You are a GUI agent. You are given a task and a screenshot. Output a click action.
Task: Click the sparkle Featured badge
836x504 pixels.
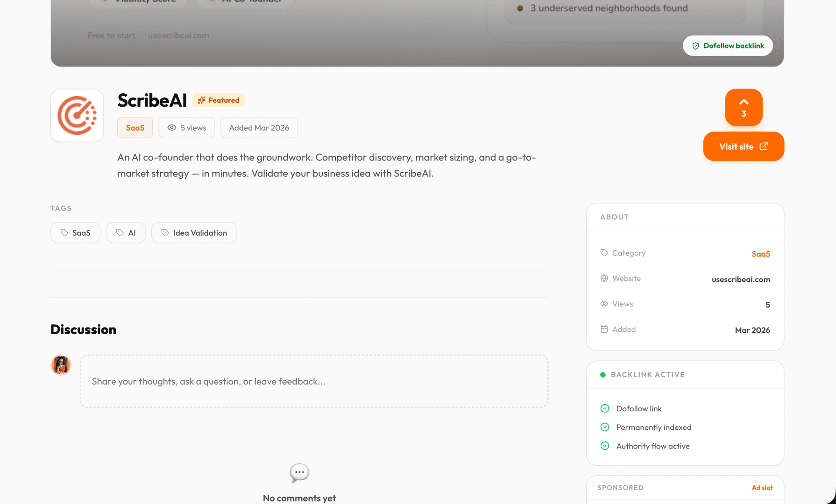coord(218,100)
